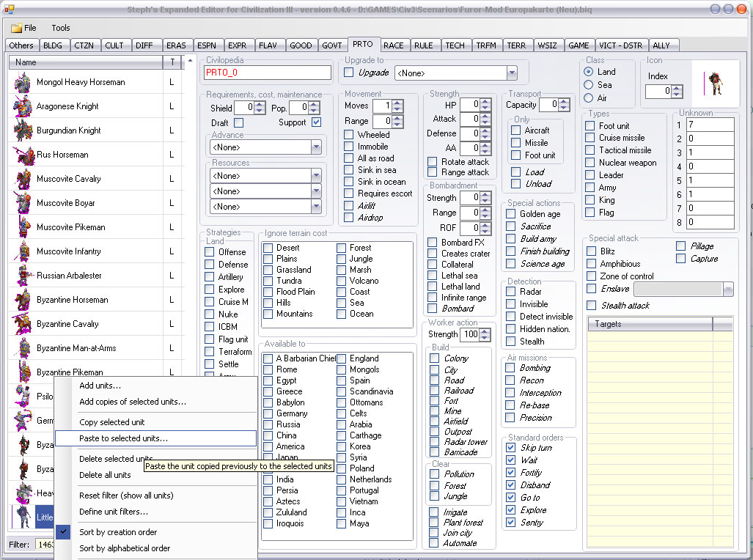Choose Add units from context menu
The image size is (753, 560).
pos(155,385)
